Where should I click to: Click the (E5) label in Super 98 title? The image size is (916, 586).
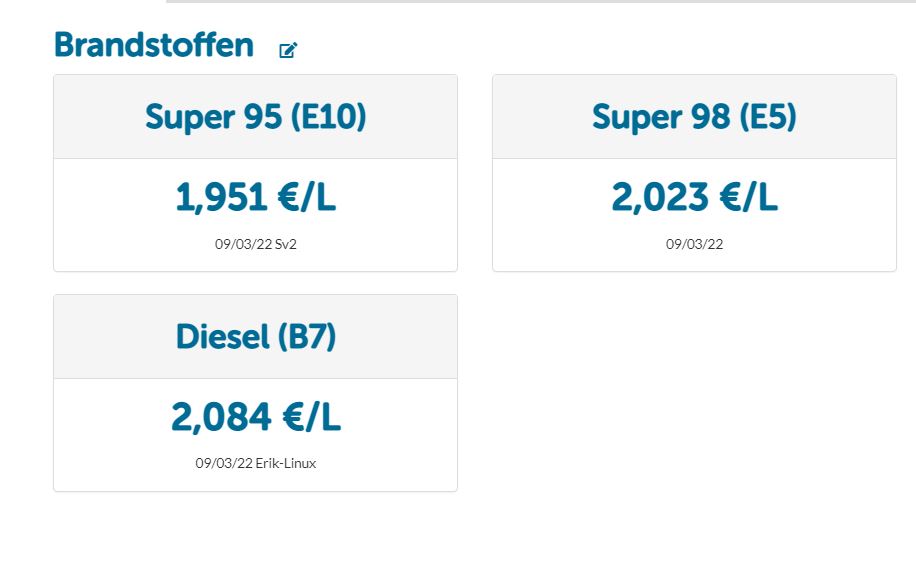[768, 117]
